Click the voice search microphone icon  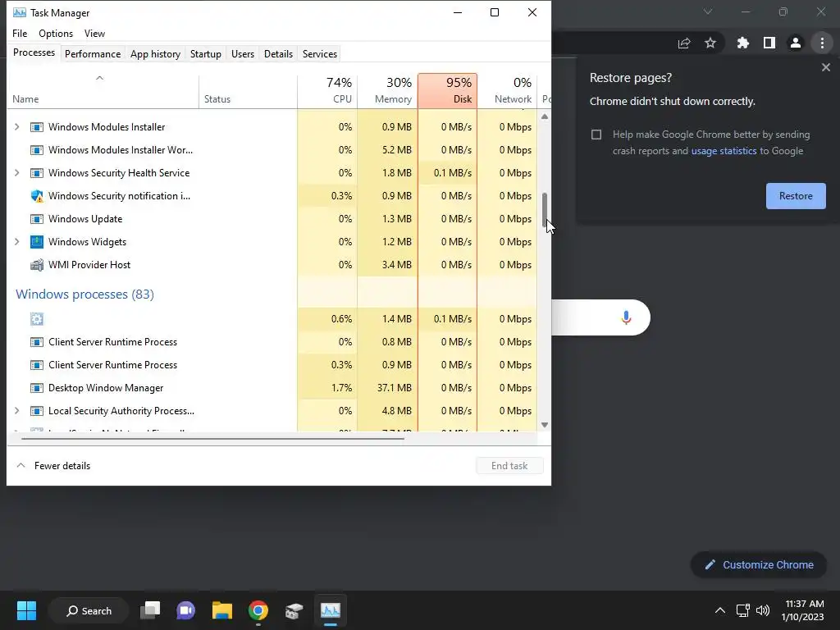[626, 317]
